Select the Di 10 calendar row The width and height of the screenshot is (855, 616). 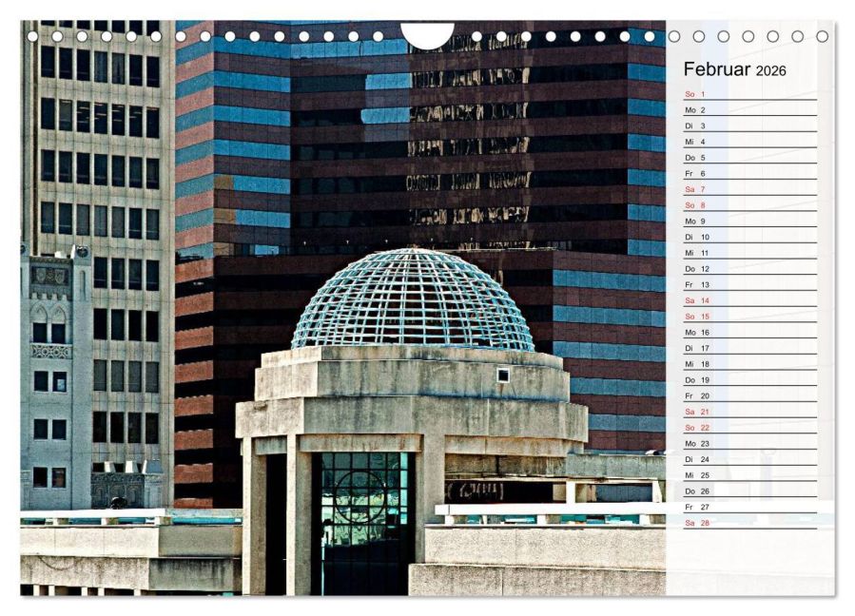(x=750, y=237)
